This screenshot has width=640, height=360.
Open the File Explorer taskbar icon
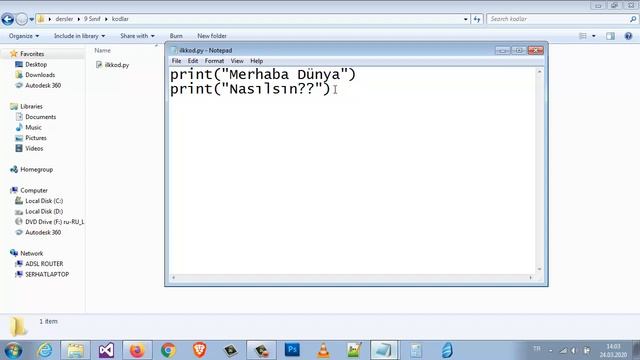click(76, 350)
